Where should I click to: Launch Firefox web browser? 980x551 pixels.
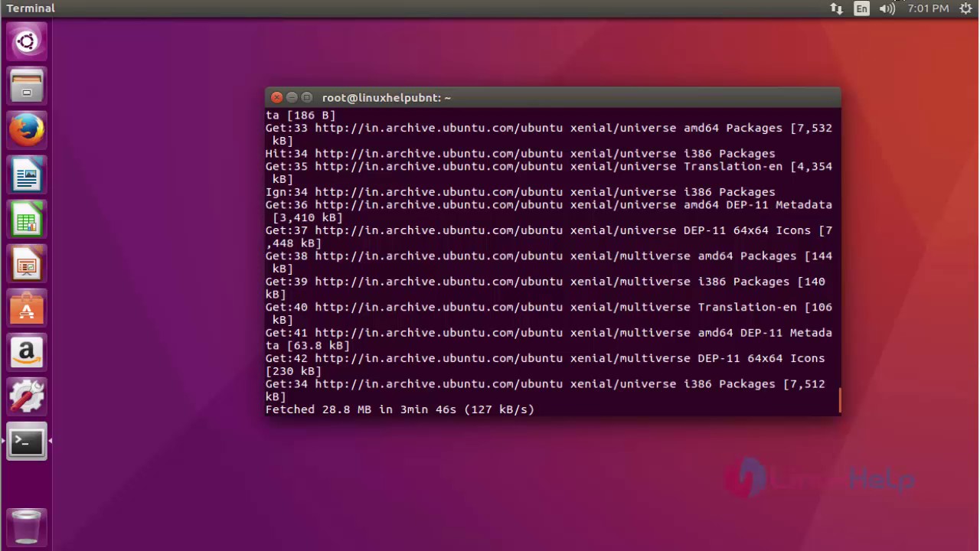27,129
